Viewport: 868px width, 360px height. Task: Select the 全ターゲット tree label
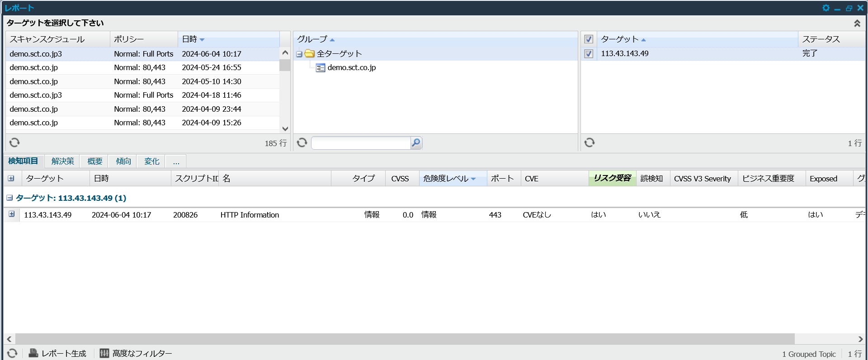[339, 53]
